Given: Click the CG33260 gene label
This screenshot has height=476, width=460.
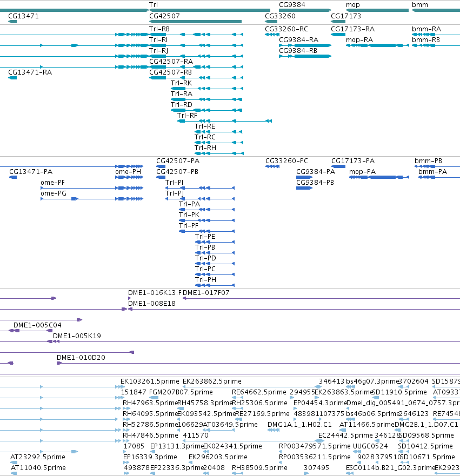Looking at the screenshot, I should tap(280, 16).
